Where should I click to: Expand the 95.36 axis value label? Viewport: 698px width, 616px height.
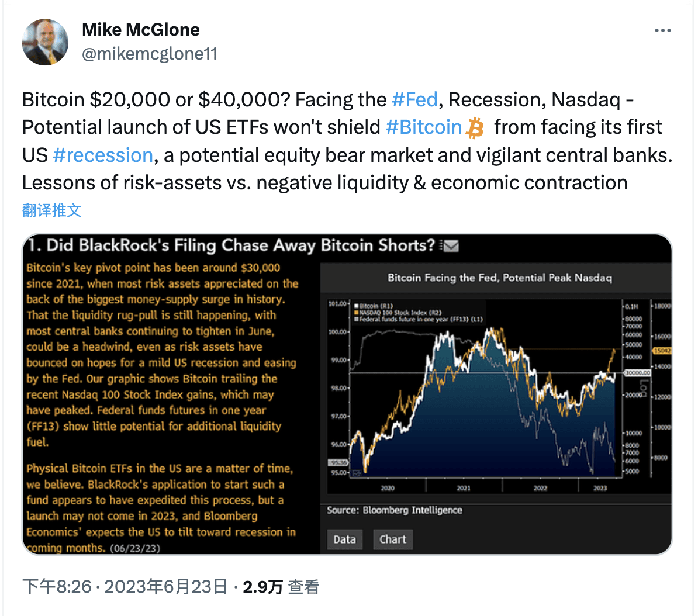(338, 461)
